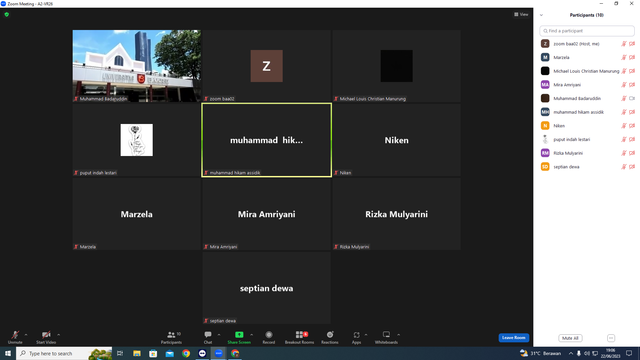
Task: Click the M avatar of Marzela in list
Action: [x=545, y=57]
